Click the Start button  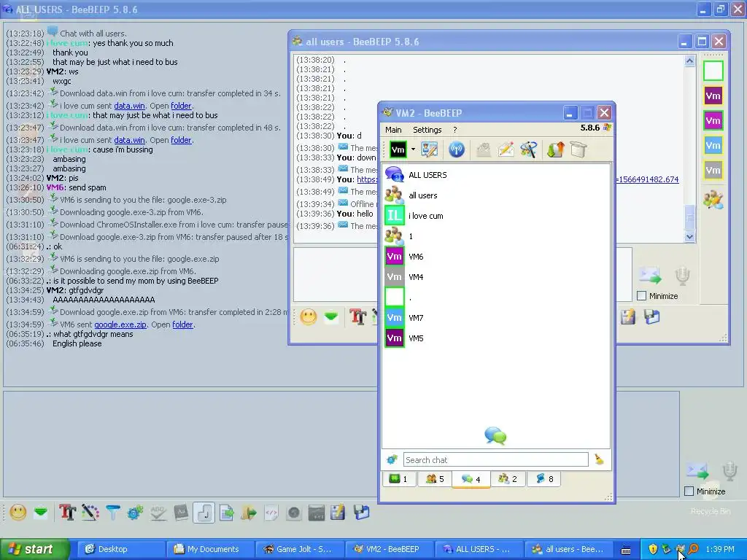point(34,549)
